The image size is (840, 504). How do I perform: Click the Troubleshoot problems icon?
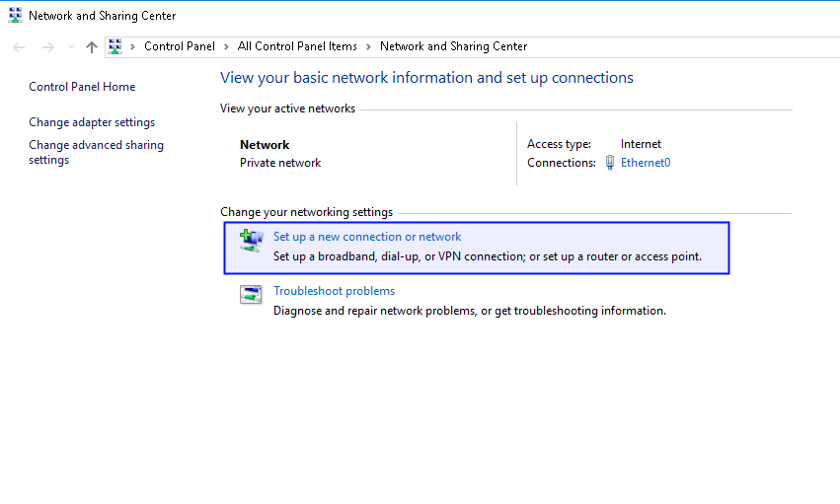pyautogui.click(x=252, y=293)
